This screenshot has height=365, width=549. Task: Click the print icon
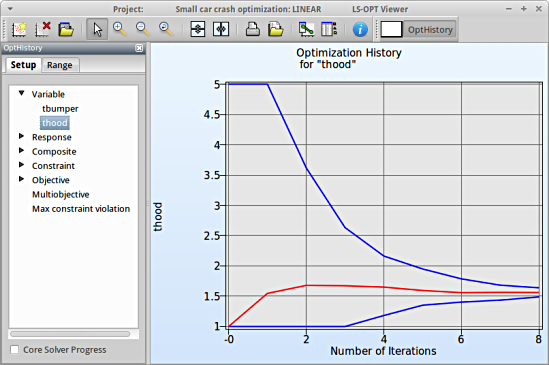pyautogui.click(x=252, y=29)
